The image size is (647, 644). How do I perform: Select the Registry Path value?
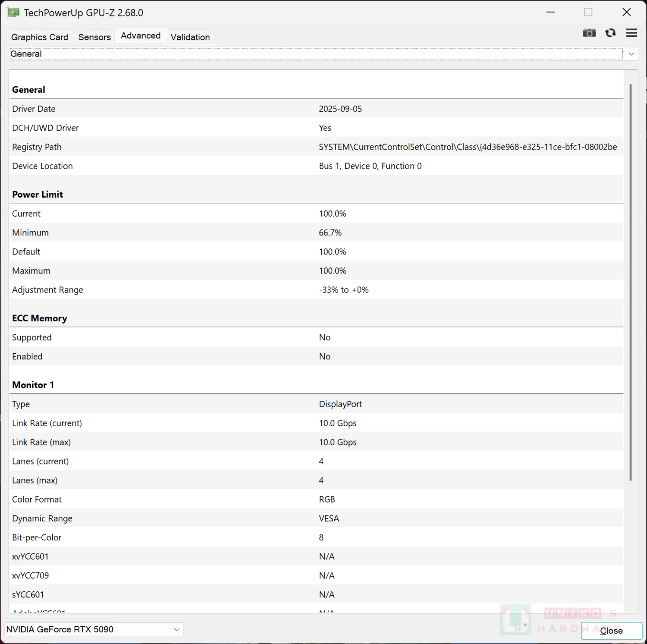pos(468,147)
